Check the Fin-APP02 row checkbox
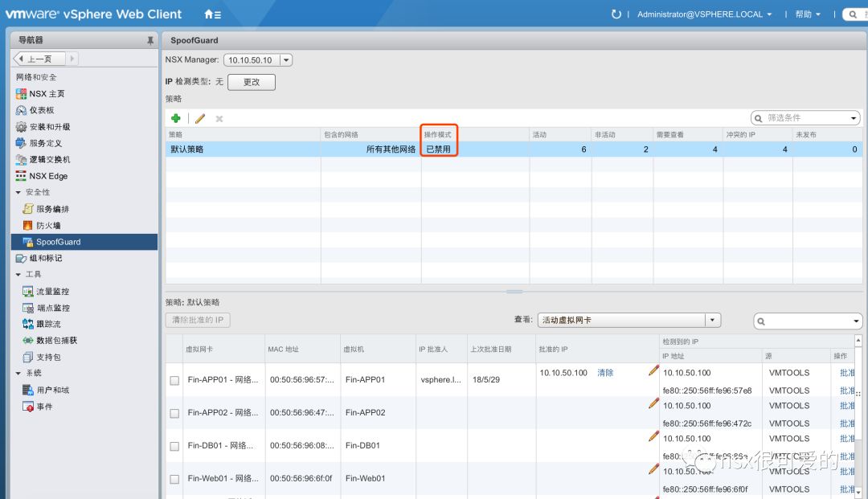This screenshot has width=868, height=499. click(174, 413)
